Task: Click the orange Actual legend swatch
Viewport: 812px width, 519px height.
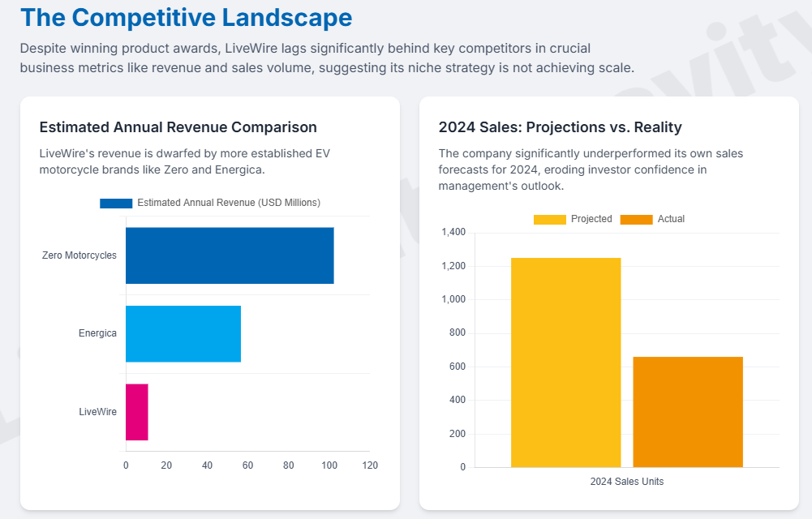Action: tap(636, 219)
